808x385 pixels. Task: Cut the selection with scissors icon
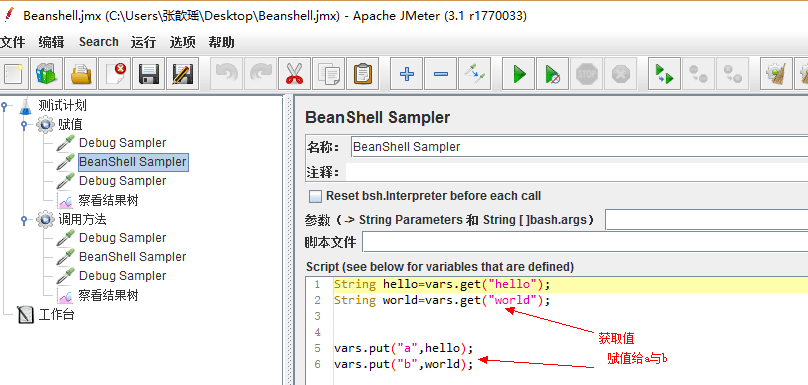[294, 74]
